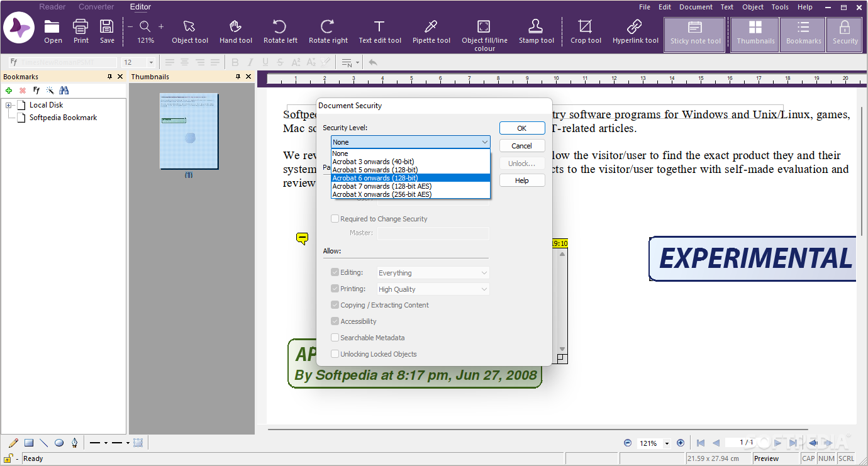Select the Stamp tool
Screen dimensions: 868x466
pyautogui.click(x=536, y=32)
